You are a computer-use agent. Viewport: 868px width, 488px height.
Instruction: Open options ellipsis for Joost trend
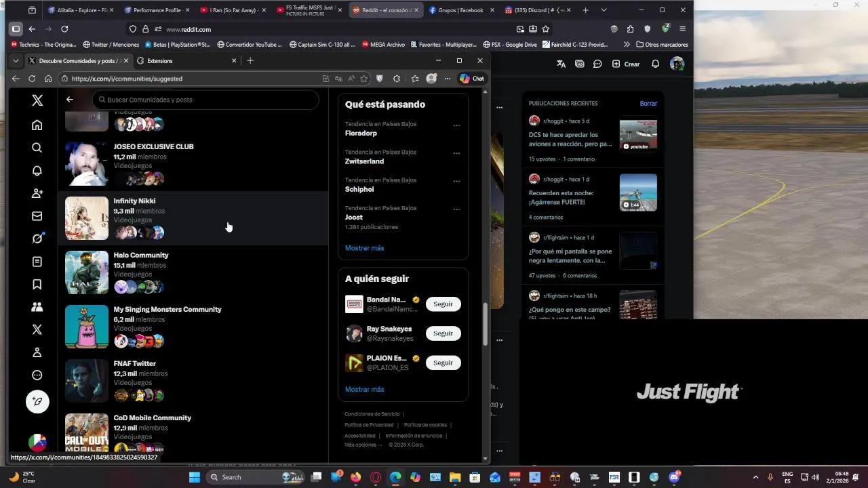(x=456, y=209)
